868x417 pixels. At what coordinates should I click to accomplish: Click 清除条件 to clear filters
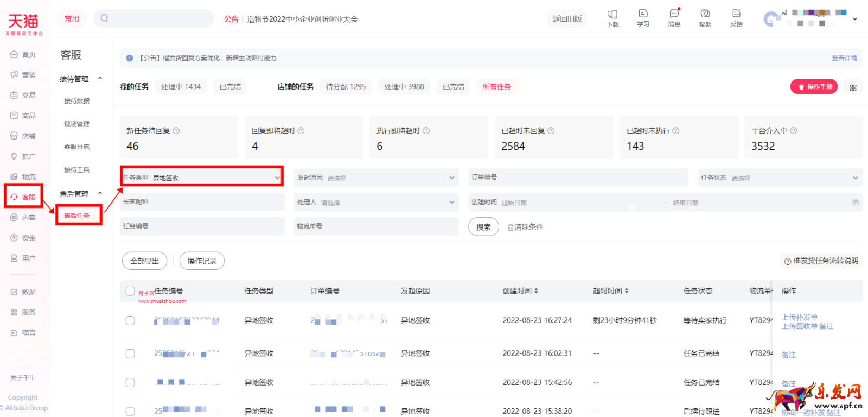click(525, 227)
